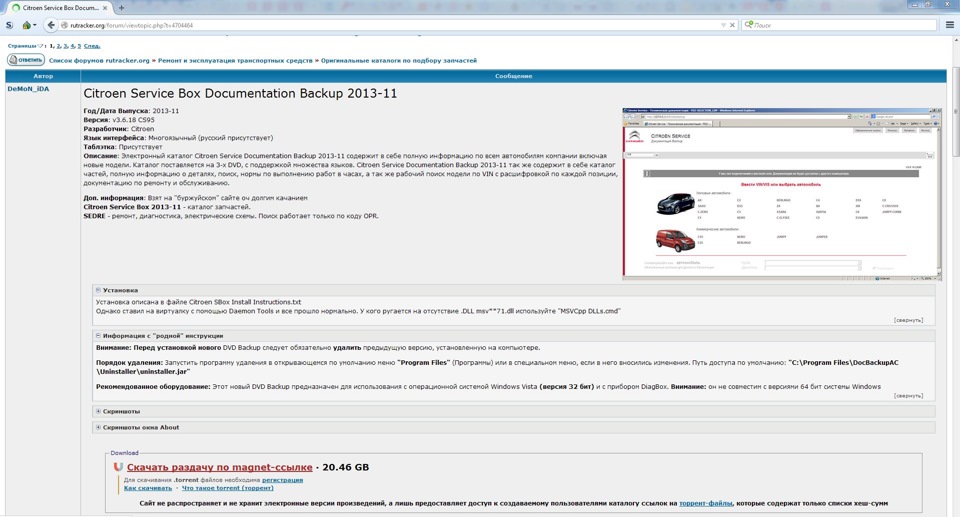Open the browser hamburger menu
The image size is (960, 517).
coord(950,25)
